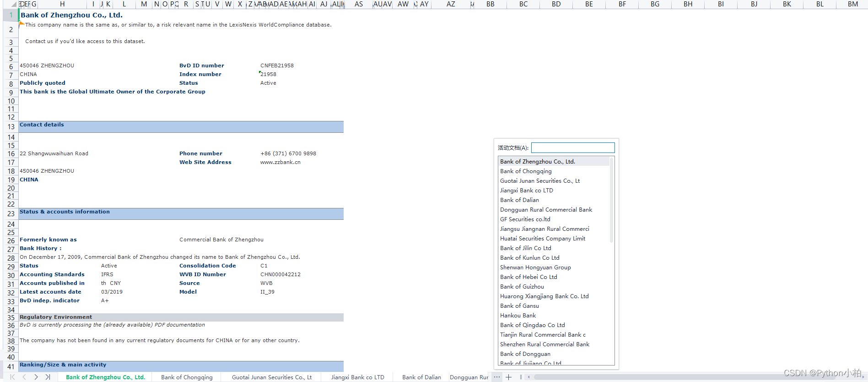Click the Ranking/Size & main activity header
868x382 pixels.
pyautogui.click(x=181, y=366)
